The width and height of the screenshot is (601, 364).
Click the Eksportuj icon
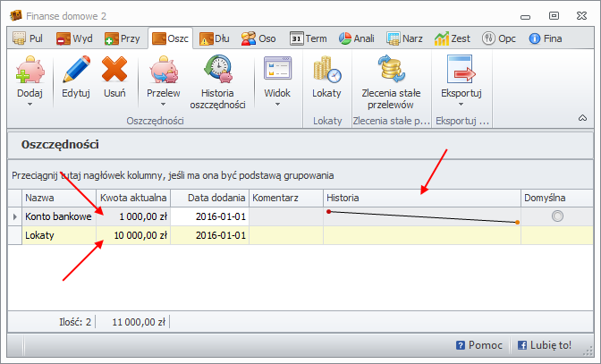pyautogui.click(x=461, y=70)
